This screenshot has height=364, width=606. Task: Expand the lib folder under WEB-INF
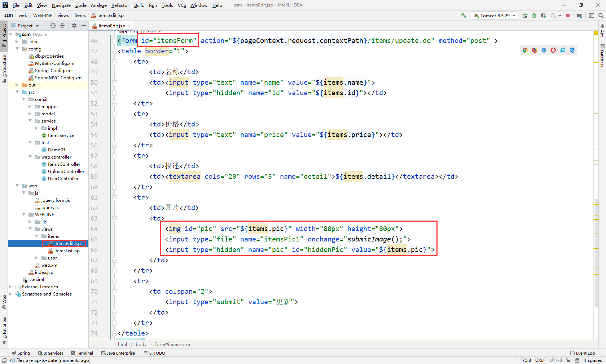pos(30,222)
